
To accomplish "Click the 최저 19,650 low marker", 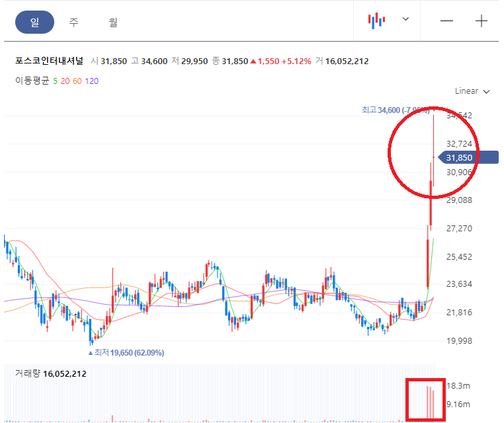I will click(126, 353).
